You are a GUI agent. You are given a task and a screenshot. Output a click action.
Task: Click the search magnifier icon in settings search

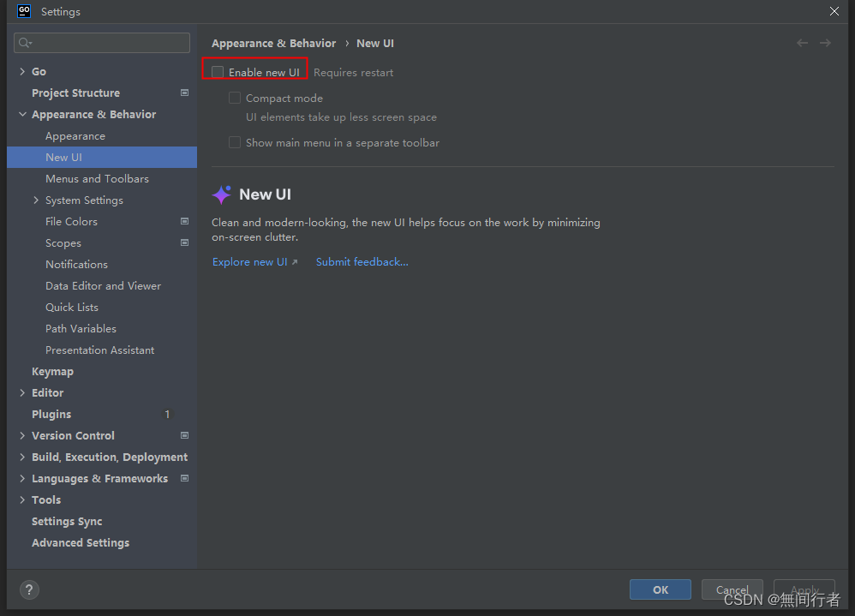click(x=25, y=43)
